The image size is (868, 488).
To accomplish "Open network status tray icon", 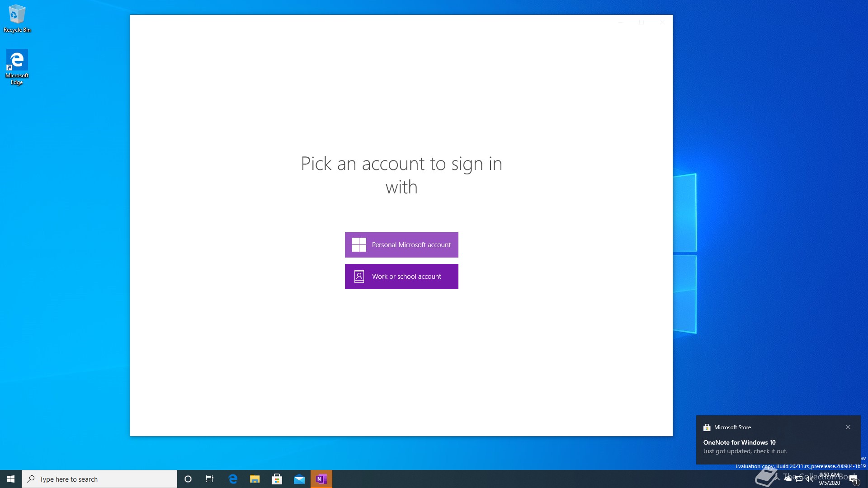I will click(799, 479).
